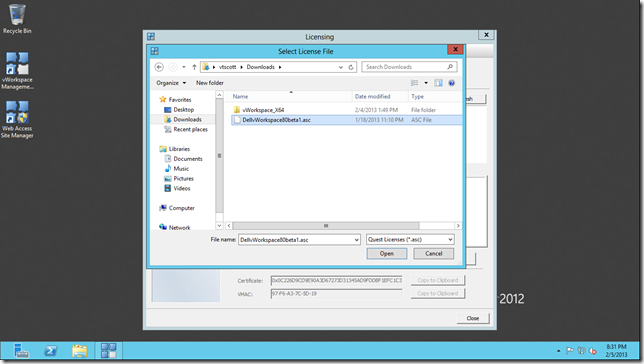Image resolution: width=644 pixels, height=364 pixels.
Task: Open the Documents library
Action: pyautogui.click(x=188, y=159)
